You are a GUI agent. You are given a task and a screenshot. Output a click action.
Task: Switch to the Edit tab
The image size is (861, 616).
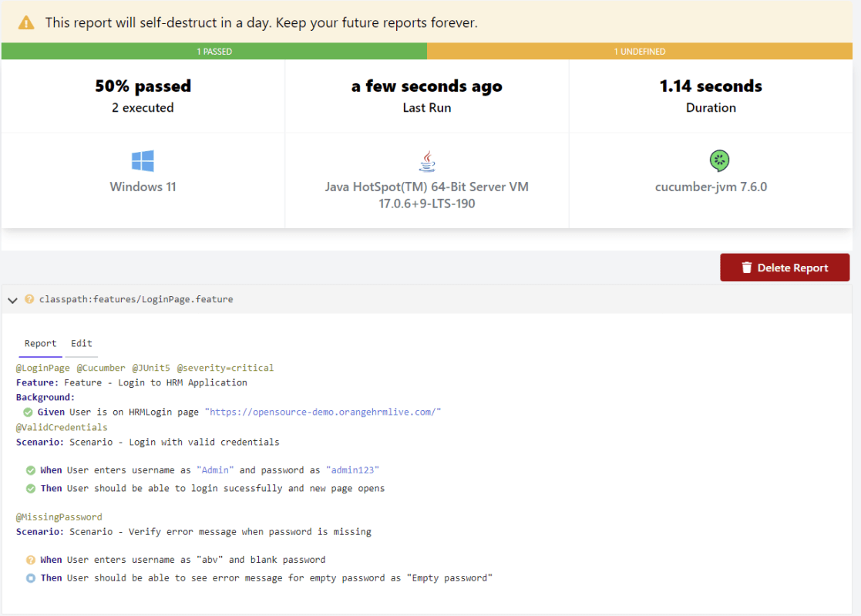pyautogui.click(x=82, y=344)
